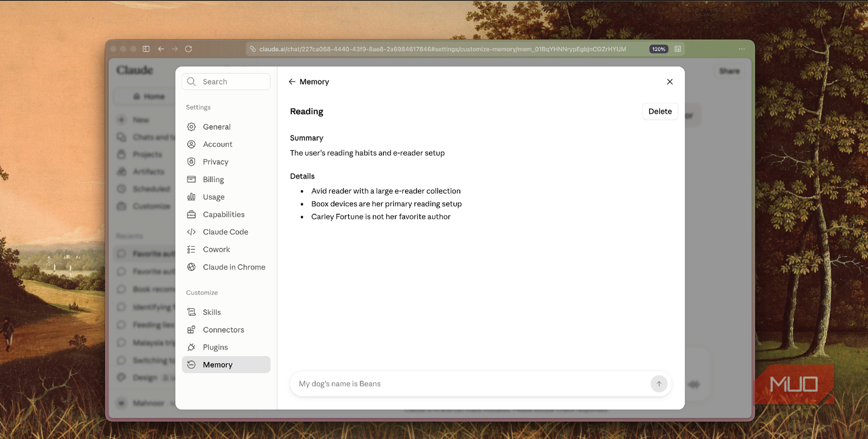This screenshot has height=439, width=868.
Task: Click the Account person icon
Action: 191,144
